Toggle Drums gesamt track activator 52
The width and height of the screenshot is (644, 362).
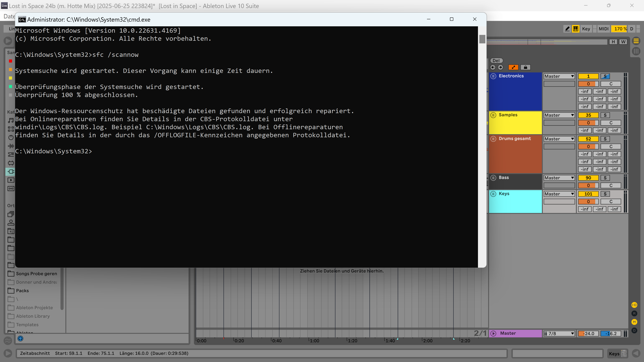588,139
